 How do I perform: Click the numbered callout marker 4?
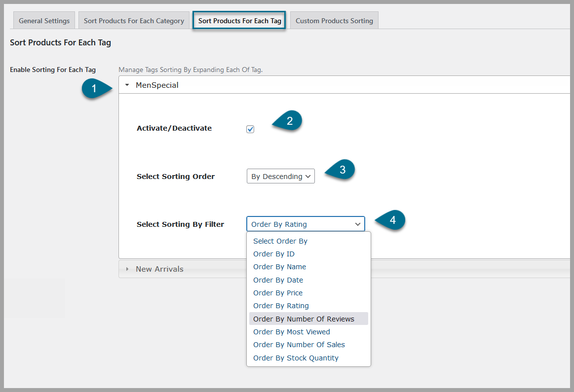click(393, 220)
